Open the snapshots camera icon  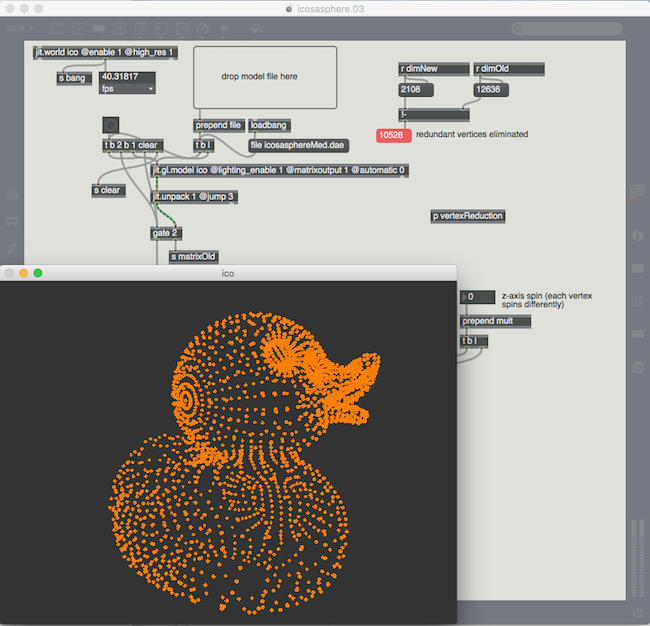(638, 367)
